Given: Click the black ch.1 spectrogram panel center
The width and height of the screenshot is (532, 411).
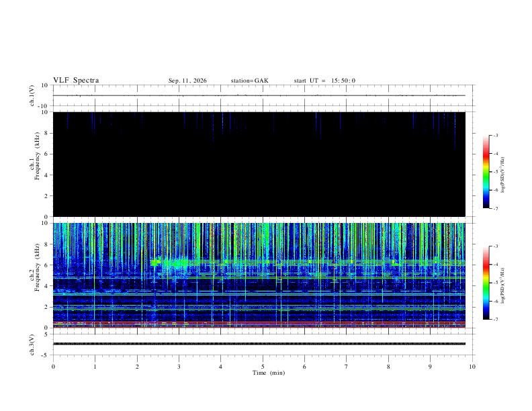Looking at the screenshot, I should pos(259,164).
